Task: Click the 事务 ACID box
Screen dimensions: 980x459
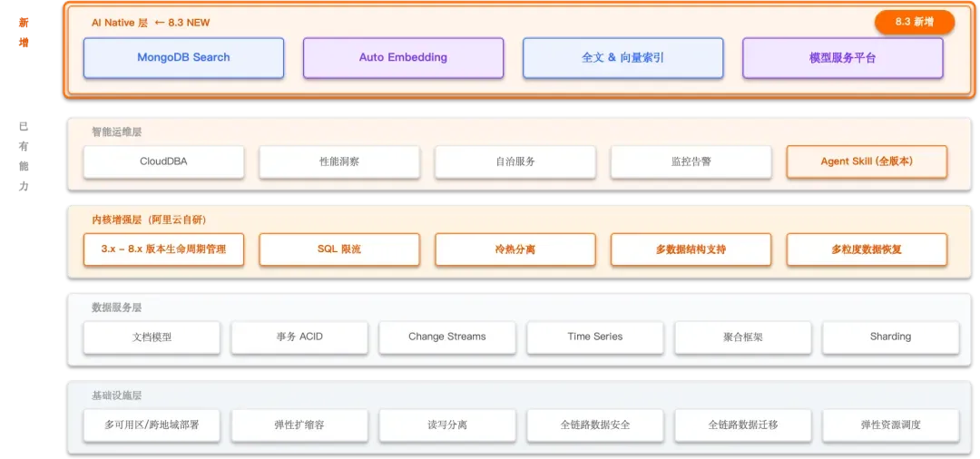Action: (x=299, y=337)
